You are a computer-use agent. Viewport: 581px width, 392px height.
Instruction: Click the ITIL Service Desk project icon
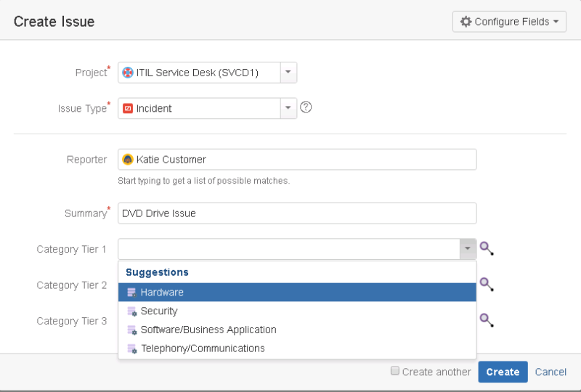(x=128, y=73)
